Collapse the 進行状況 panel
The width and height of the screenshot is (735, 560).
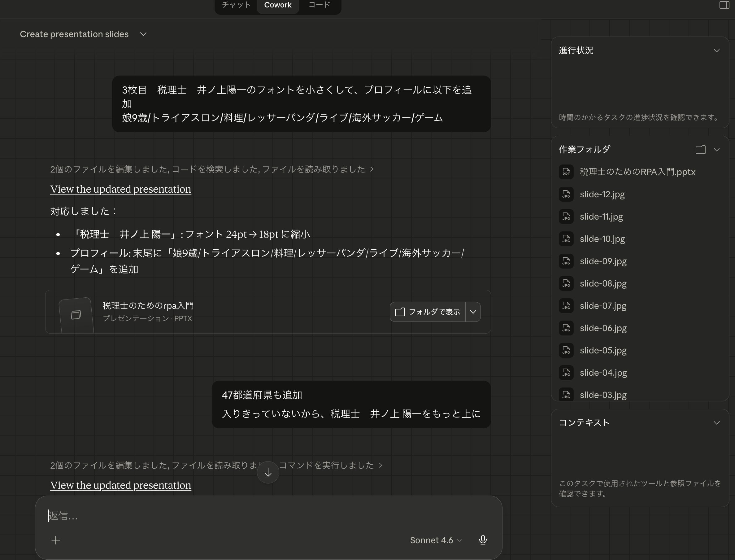pos(716,51)
